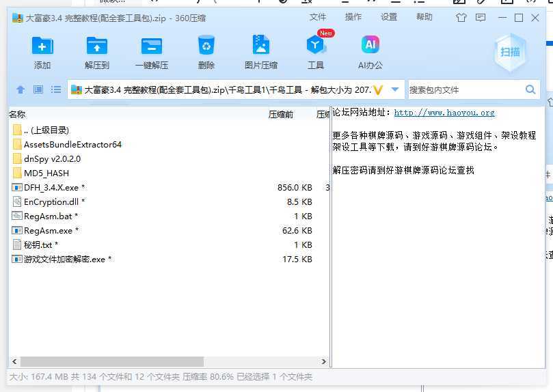Click the 17.5 KB size cell
The height and width of the screenshot is (392, 553).
point(297,260)
